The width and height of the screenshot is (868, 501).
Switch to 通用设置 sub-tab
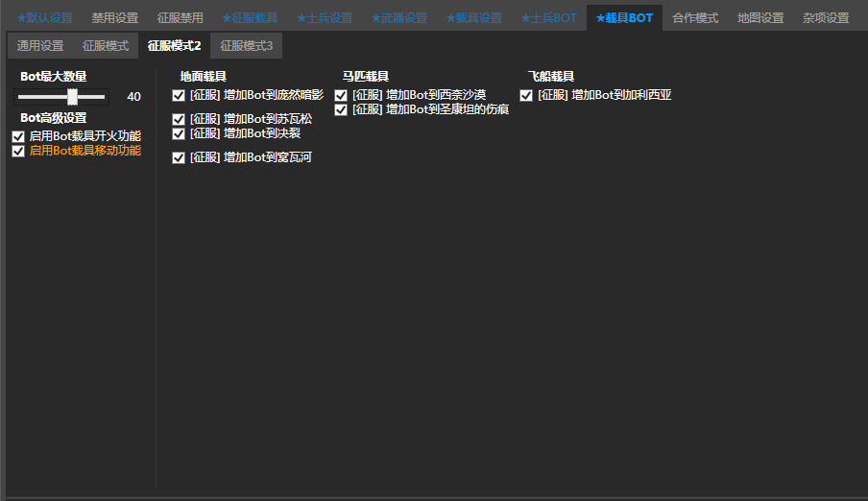coord(40,46)
